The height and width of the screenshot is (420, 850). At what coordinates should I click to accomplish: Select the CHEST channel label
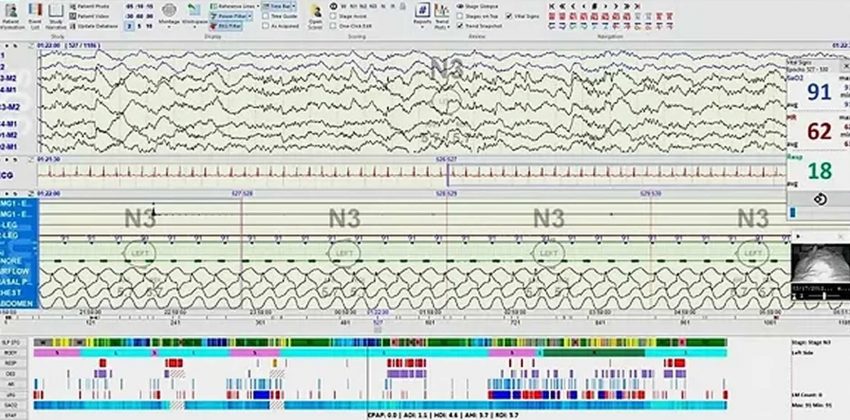coord(12,293)
